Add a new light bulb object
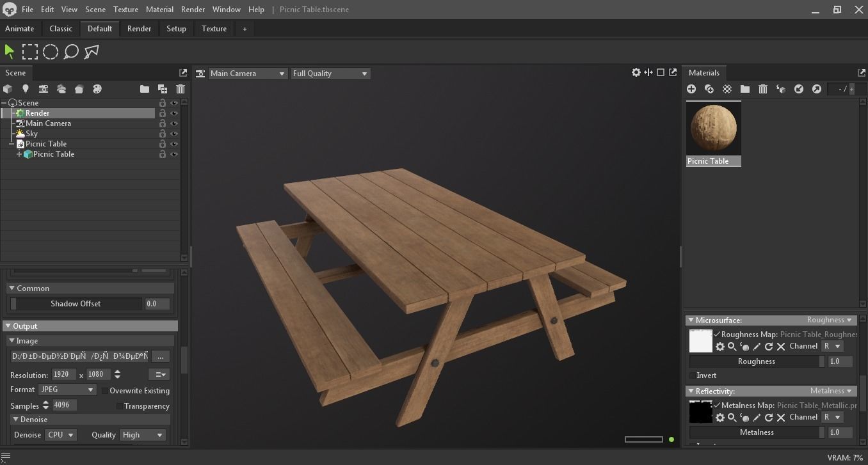868x465 pixels. pos(26,89)
